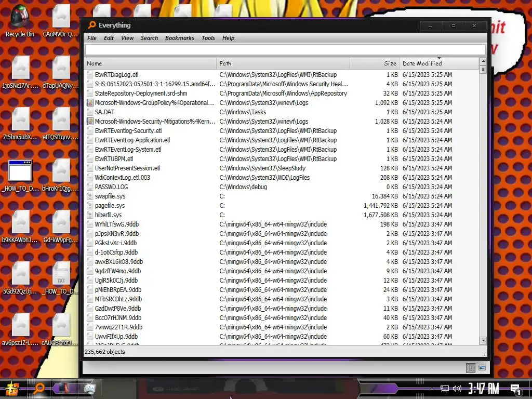Open the _HOW_TO_D window-style desktop icon
Screen dimensions: 532x399
(20, 175)
